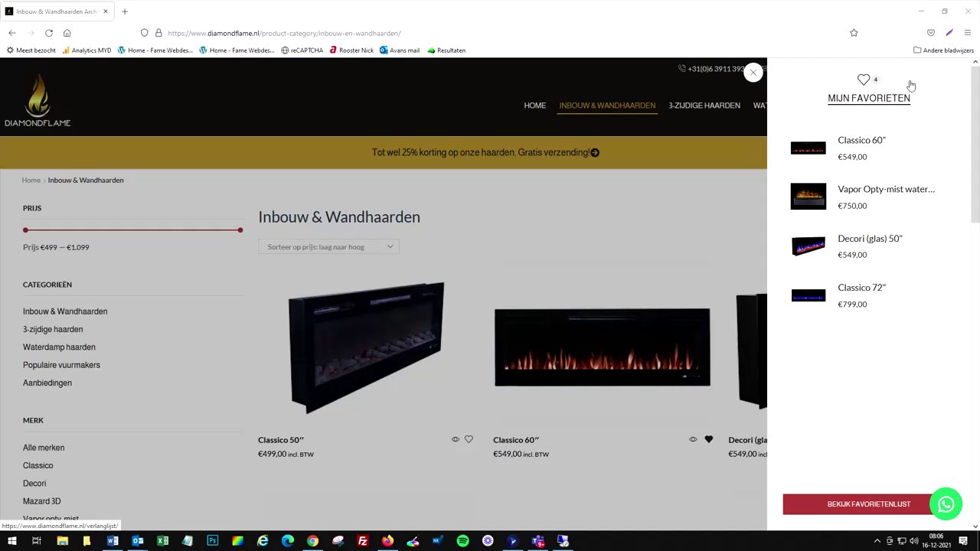Viewport: 980px width, 551px height.
Task: Open Excel from taskbar
Action: [162, 541]
